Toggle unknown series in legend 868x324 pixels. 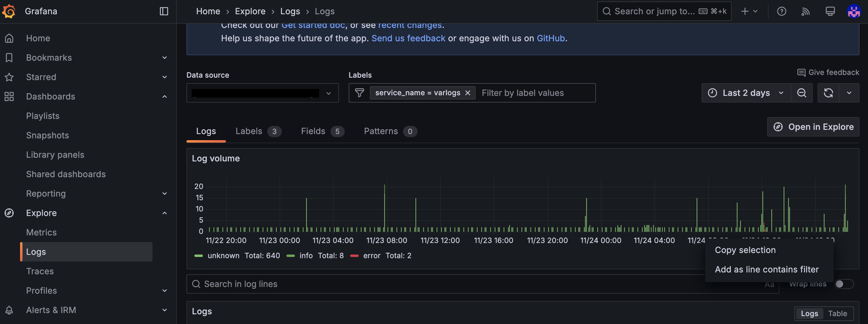[x=223, y=255]
